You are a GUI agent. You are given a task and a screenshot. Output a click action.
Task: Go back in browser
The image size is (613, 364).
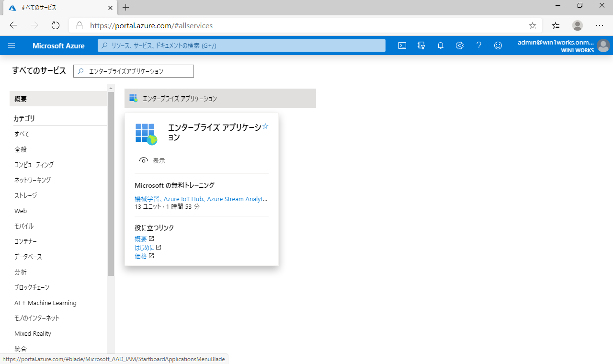pos(13,25)
